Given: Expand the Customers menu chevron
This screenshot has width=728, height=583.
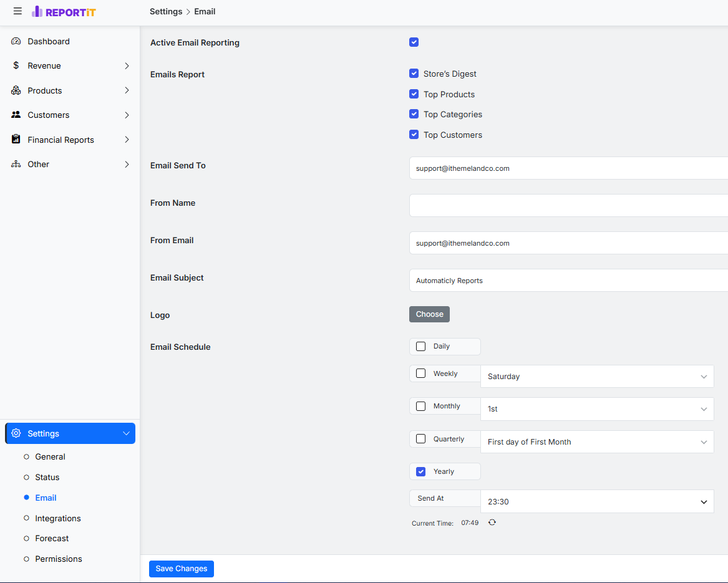Looking at the screenshot, I should tap(127, 115).
